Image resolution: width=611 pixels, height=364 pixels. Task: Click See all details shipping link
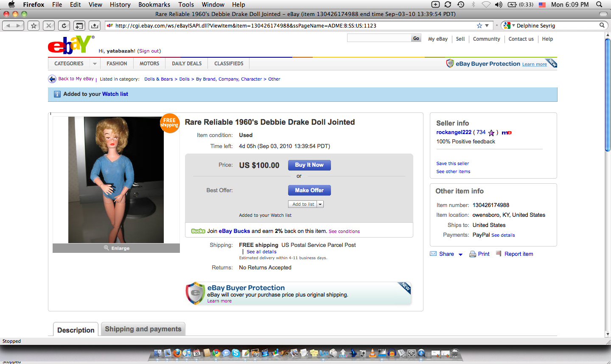pyautogui.click(x=261, y=252)
